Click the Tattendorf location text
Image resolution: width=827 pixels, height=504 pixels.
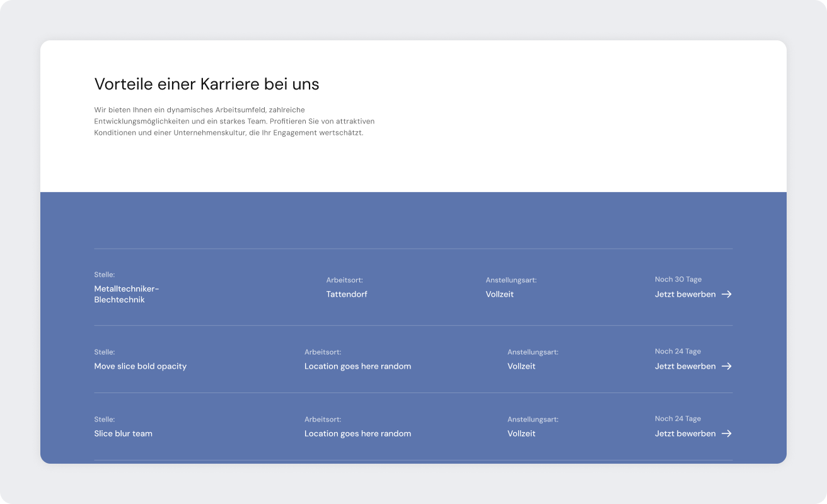tap(346, 294)
